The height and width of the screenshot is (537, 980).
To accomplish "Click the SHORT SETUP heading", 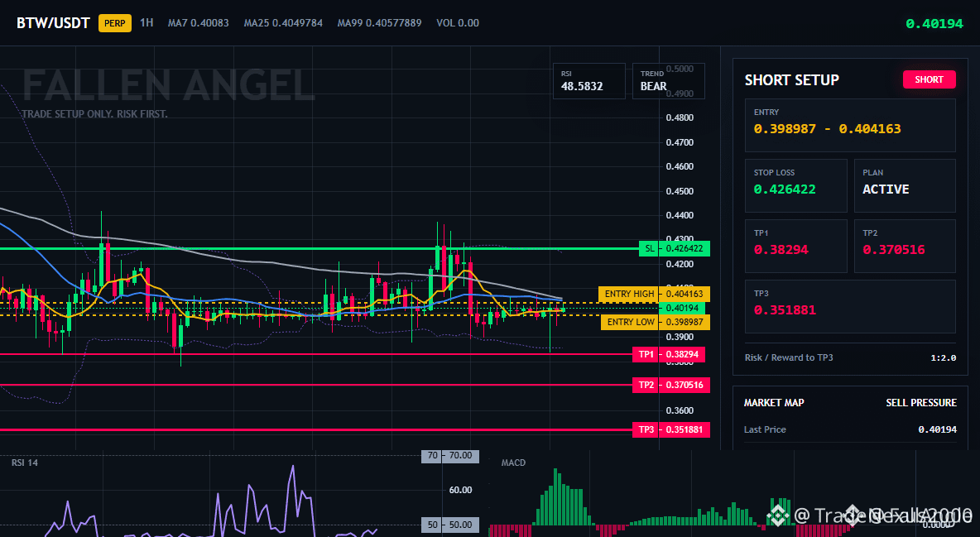I will click(x=792, y=80).
